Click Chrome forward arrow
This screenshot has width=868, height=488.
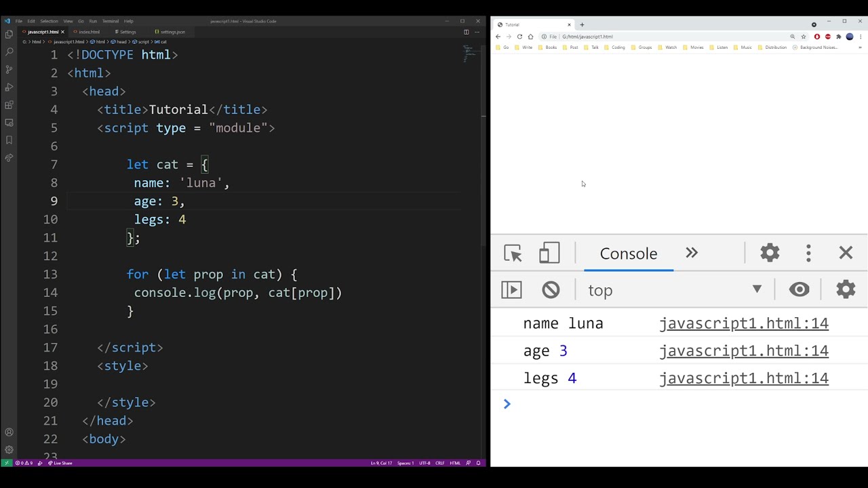coord(509,37)
